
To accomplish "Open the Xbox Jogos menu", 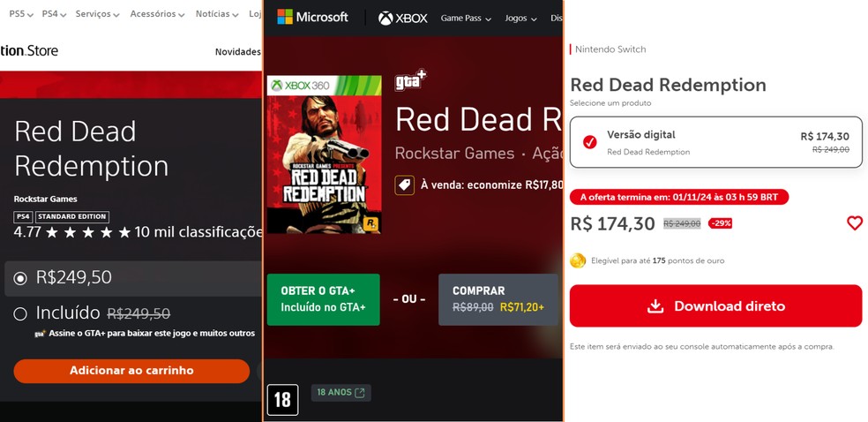I will pyautogui.click(x=522, y=18).
